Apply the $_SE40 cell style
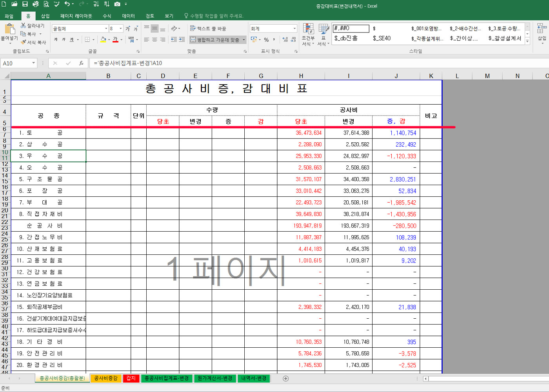Image resolution: width=549 pixels, height=392 pixels. coord(382,38)
